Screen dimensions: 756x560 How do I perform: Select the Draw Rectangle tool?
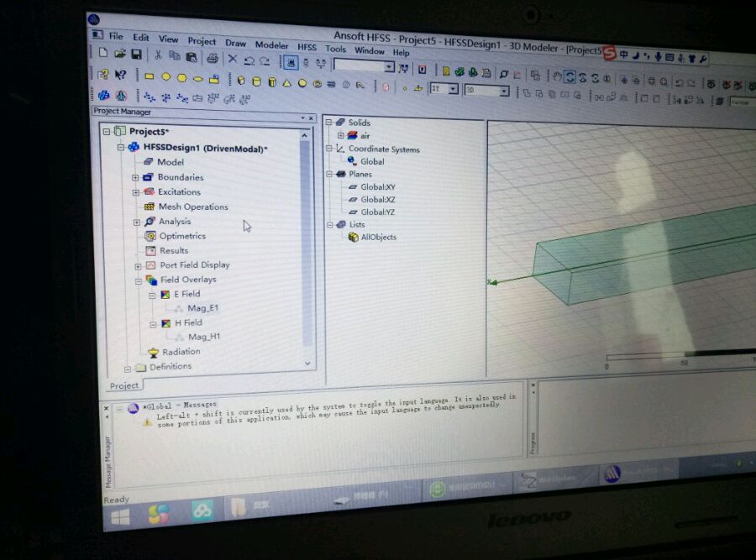tap(149, 76)
